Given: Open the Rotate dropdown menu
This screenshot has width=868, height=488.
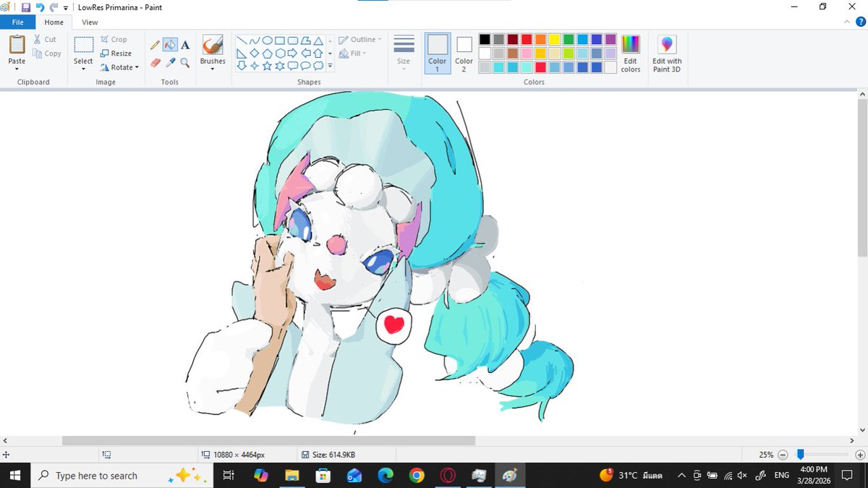Looking at the screenshot, I should 120,67.
